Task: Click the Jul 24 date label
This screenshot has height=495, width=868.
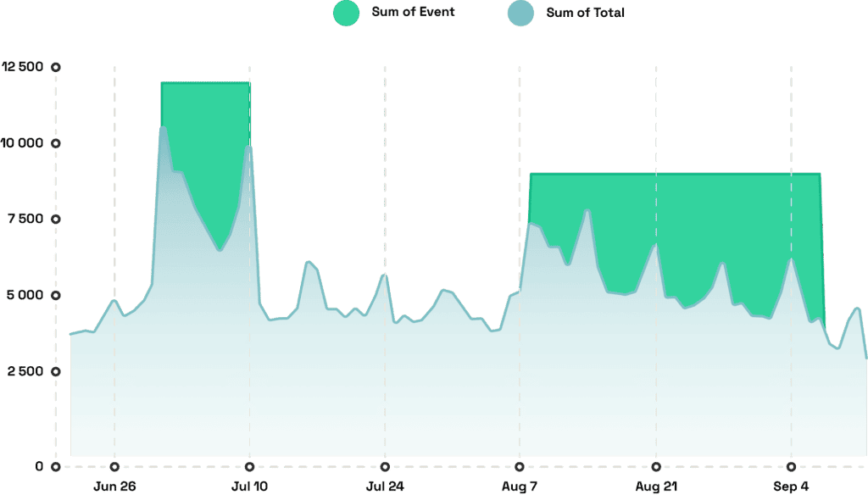Action: pyautogui.click(x=385, y=487)
